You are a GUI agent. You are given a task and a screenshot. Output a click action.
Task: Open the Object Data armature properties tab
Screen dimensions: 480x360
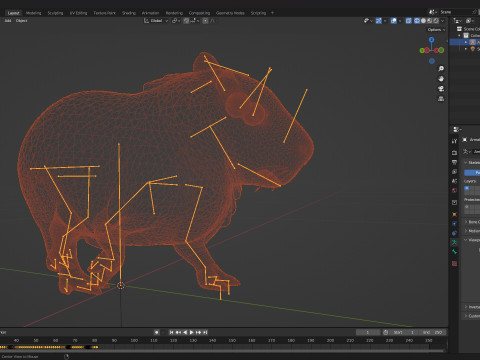454,242
